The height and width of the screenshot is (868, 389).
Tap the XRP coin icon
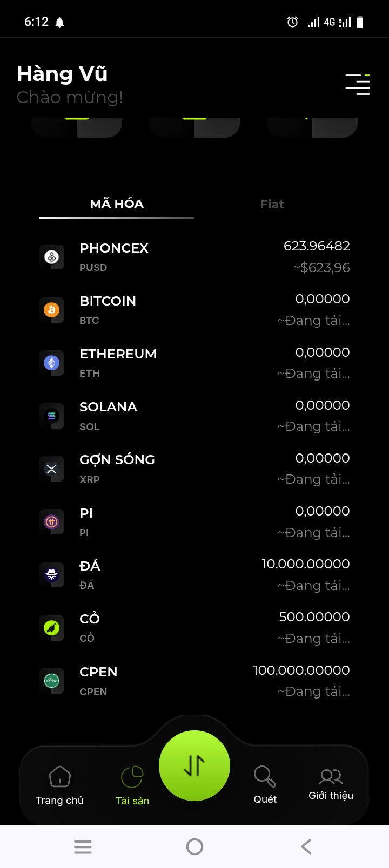point(52,469)
